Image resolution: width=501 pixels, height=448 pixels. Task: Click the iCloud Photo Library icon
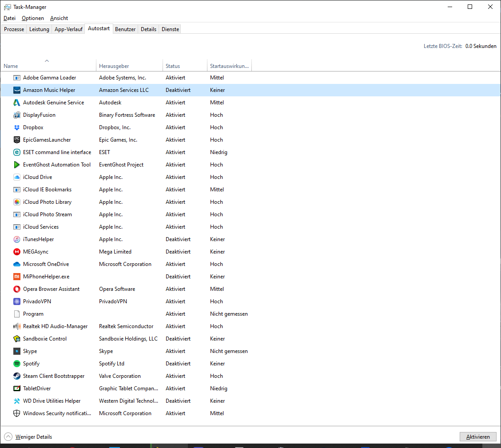pyautogui.click(x=16, y=202)
